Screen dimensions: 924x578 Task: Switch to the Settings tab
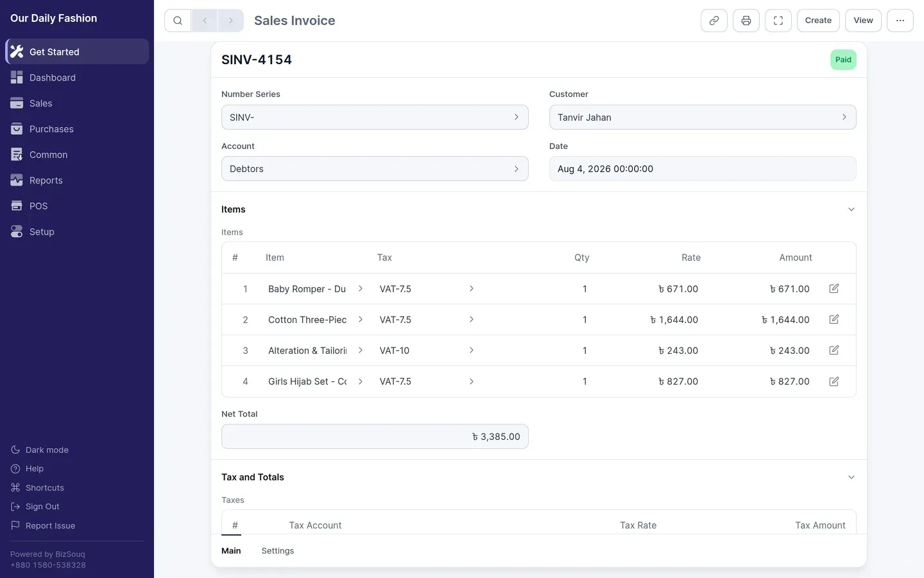tap(278, 551)
